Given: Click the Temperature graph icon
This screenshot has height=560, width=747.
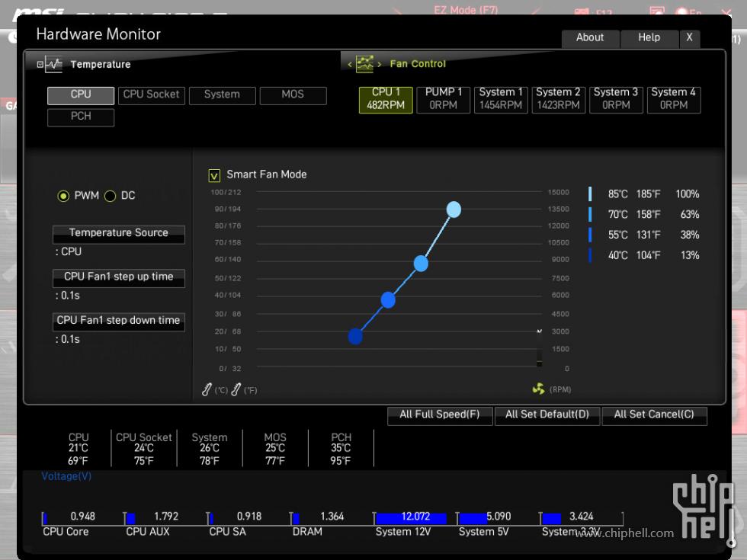Looking at the screenshot, I should pyautogui.click(x=53, y=65).
